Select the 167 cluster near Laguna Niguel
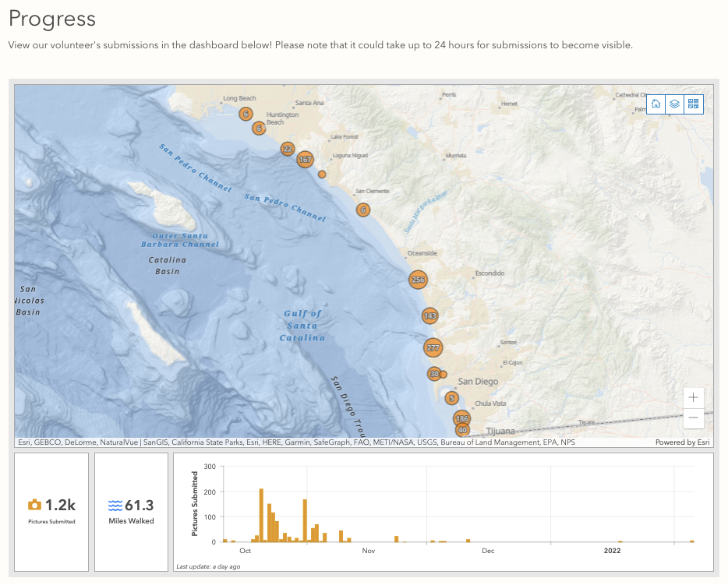728x585 pixels. [305, 160]
